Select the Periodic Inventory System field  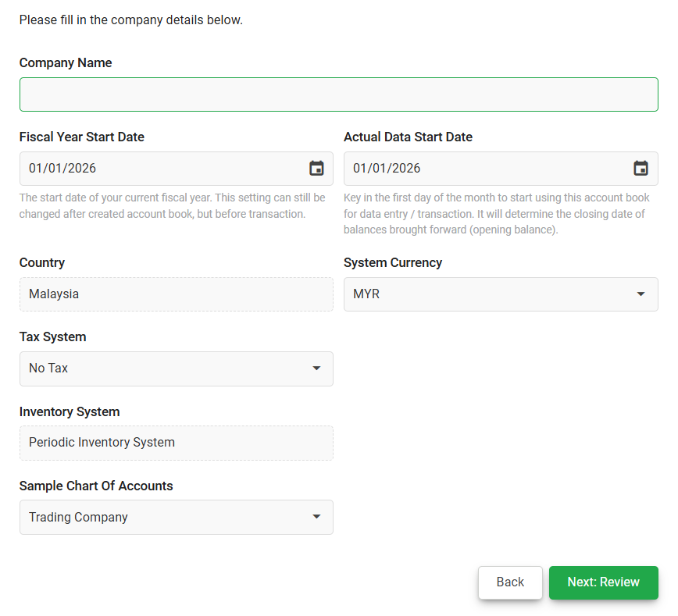tap(177, 443)
